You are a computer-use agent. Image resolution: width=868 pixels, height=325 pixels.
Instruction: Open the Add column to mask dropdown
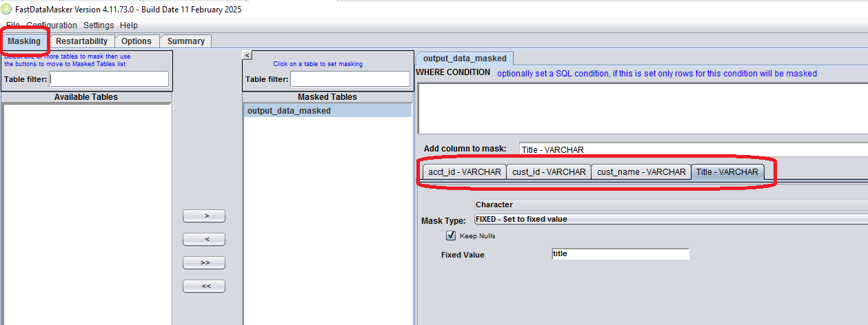point(693,149)
